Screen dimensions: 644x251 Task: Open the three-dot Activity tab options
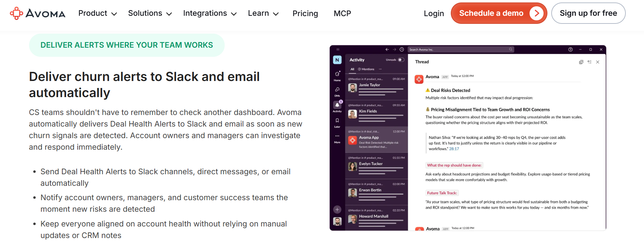tap(380, 69)
